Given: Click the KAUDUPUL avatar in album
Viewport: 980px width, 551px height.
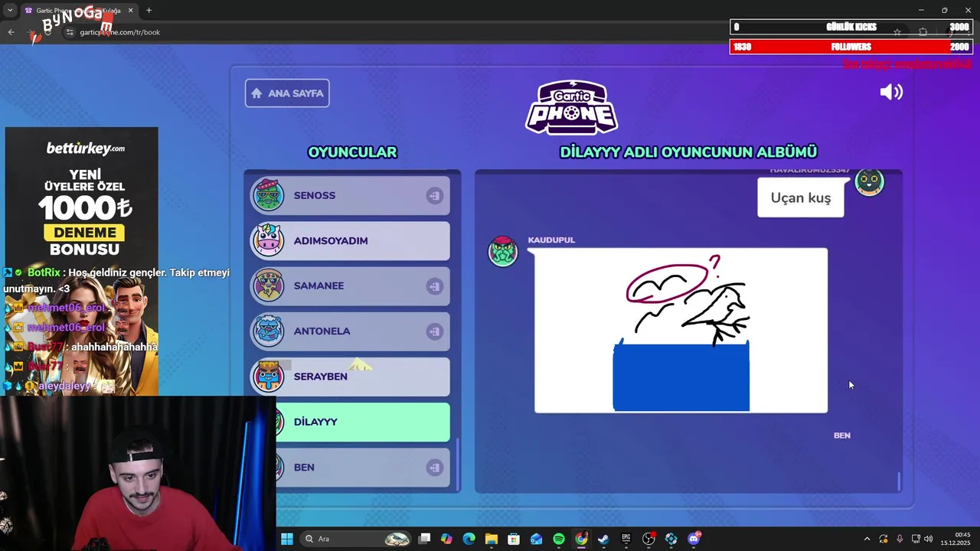Looking at the screenshot, I should point(503,252).
